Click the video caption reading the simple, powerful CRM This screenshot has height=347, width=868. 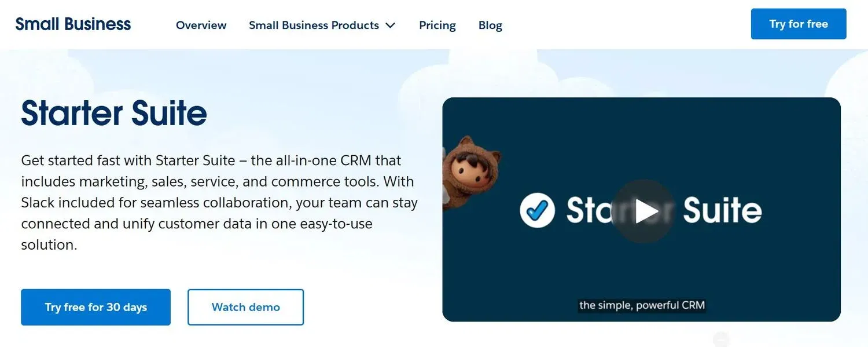tap(642, 304)
